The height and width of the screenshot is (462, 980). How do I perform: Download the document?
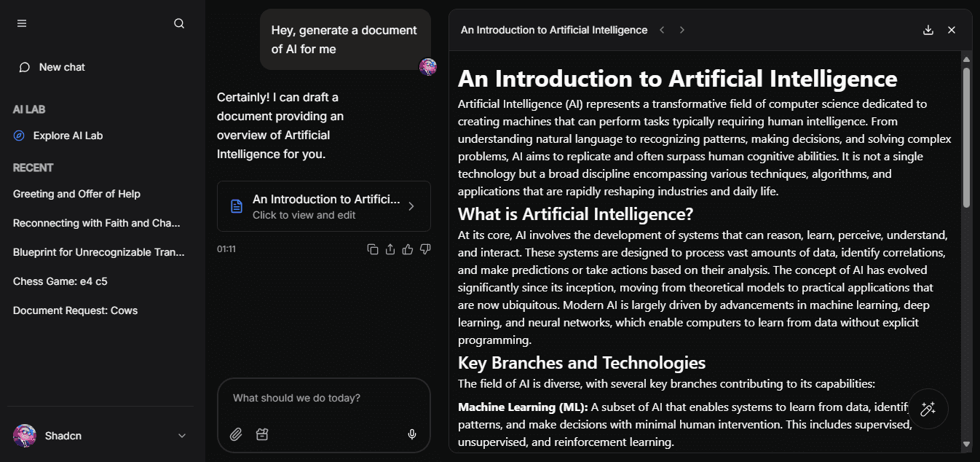coord(928,30)
